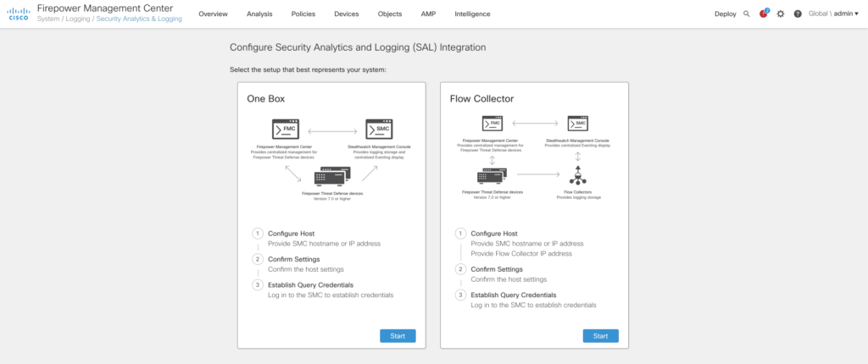
Task: Click Confirm Settings in Flow Collector card
Action: coord(497,269)
